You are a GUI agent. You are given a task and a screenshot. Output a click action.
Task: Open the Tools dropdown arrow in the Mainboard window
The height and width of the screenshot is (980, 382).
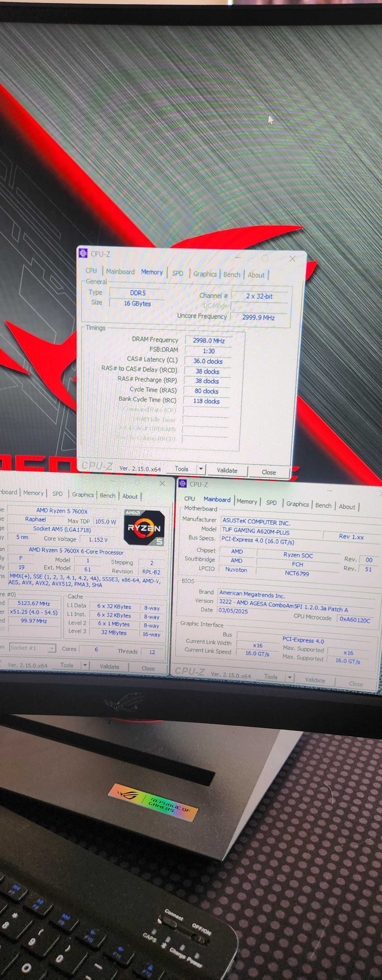tap(290, 678)
